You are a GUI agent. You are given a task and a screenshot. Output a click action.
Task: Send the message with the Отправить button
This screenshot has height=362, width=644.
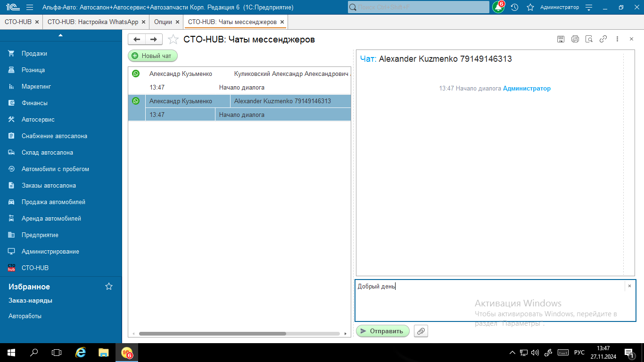(383, 331)
